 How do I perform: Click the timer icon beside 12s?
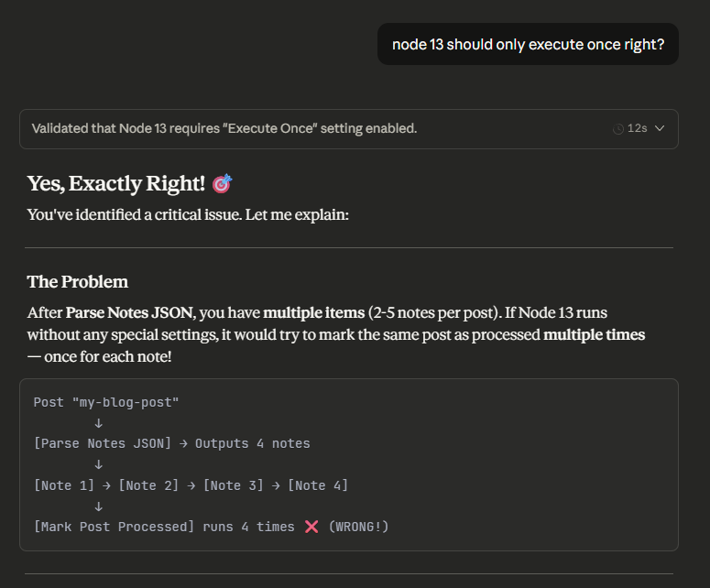[618, 129]
